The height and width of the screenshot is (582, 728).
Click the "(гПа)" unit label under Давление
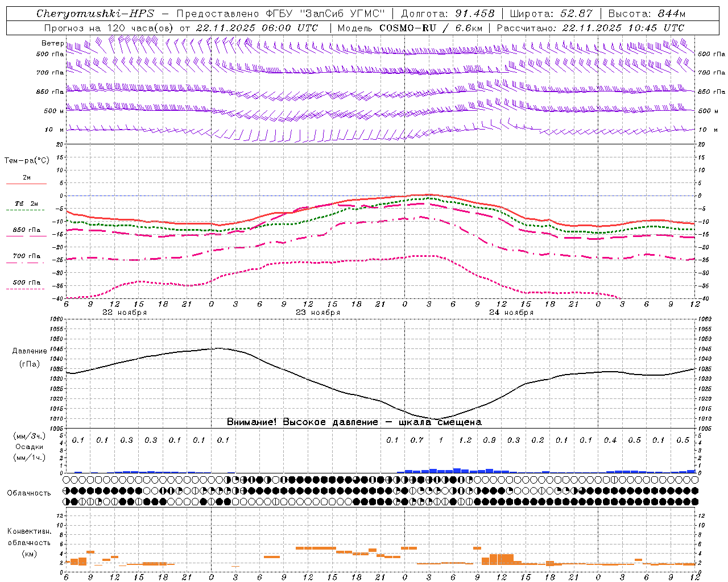coord(30,364)
